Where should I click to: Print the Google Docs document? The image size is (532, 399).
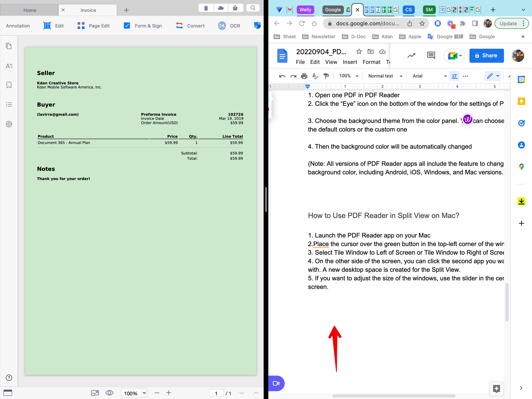tap(304, 76)
